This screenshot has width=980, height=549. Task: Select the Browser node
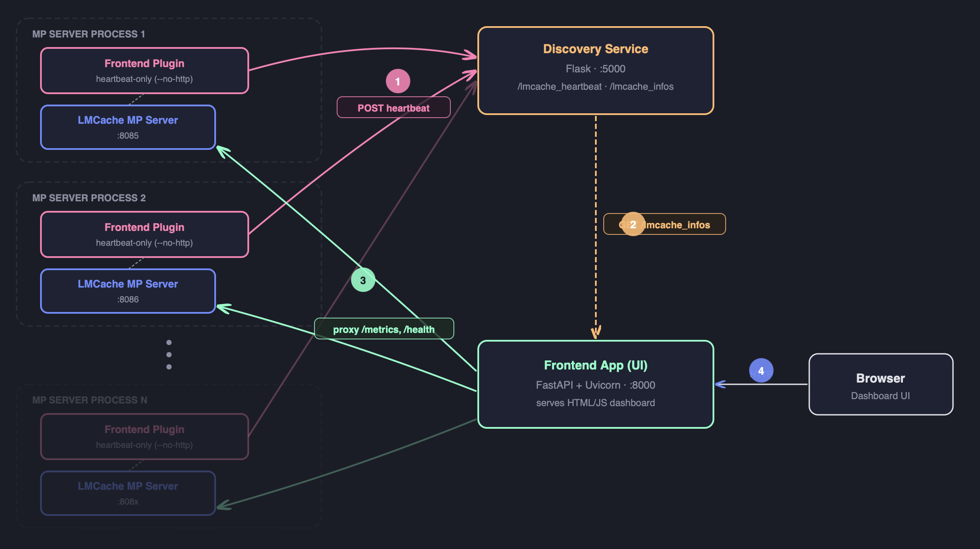(881, 384)
